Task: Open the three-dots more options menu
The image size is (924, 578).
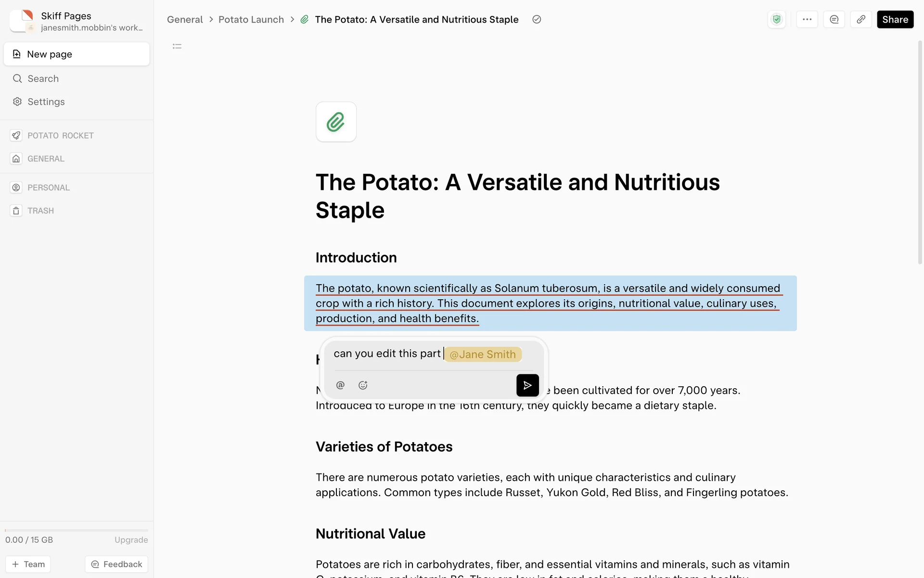Action: pos(807,20)
